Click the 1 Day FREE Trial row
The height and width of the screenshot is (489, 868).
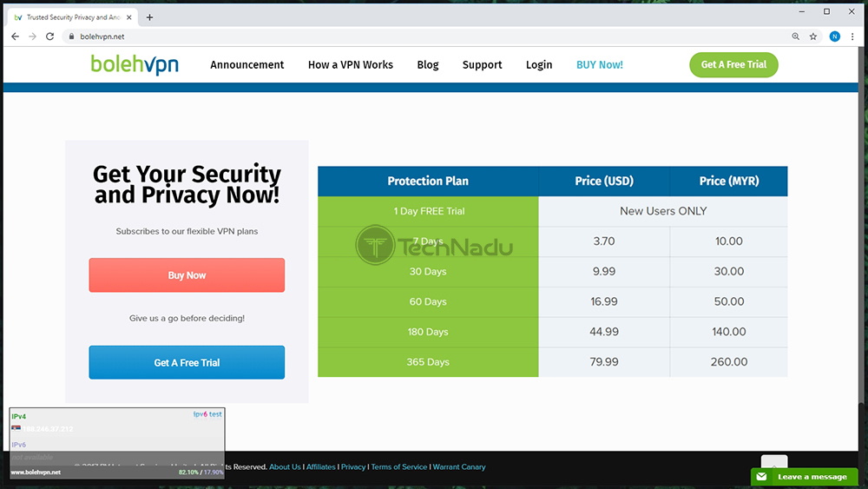428,212
